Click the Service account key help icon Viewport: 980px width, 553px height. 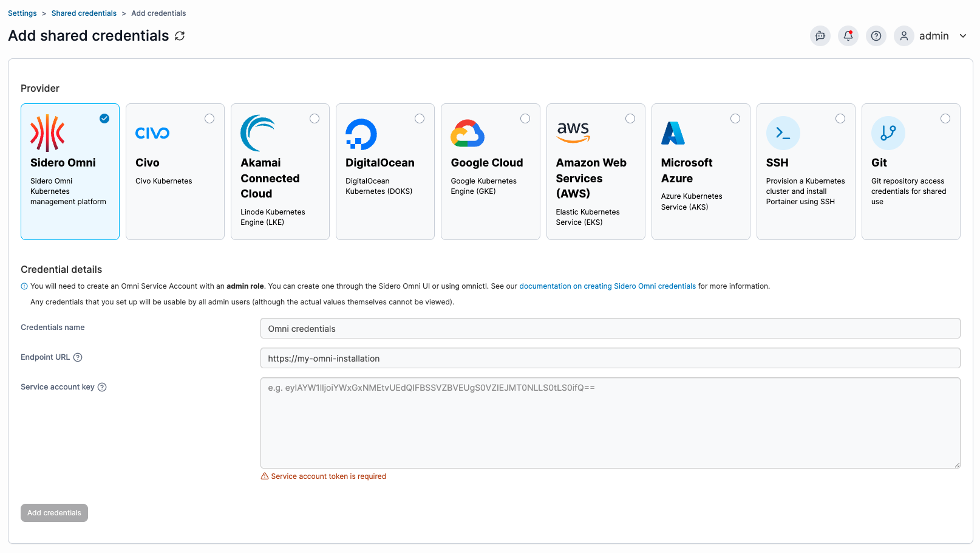(x=102, y=387)
